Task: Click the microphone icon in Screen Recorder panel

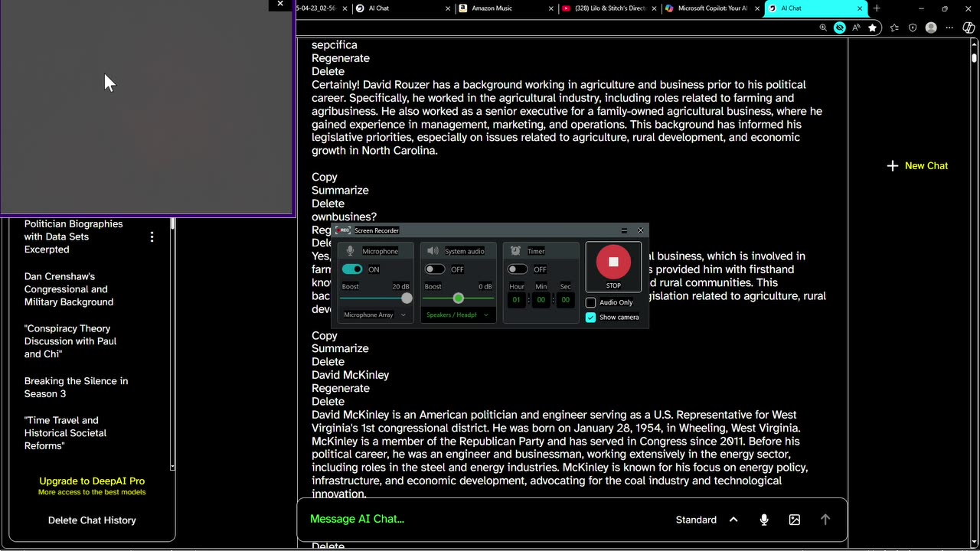Action: 351,251
